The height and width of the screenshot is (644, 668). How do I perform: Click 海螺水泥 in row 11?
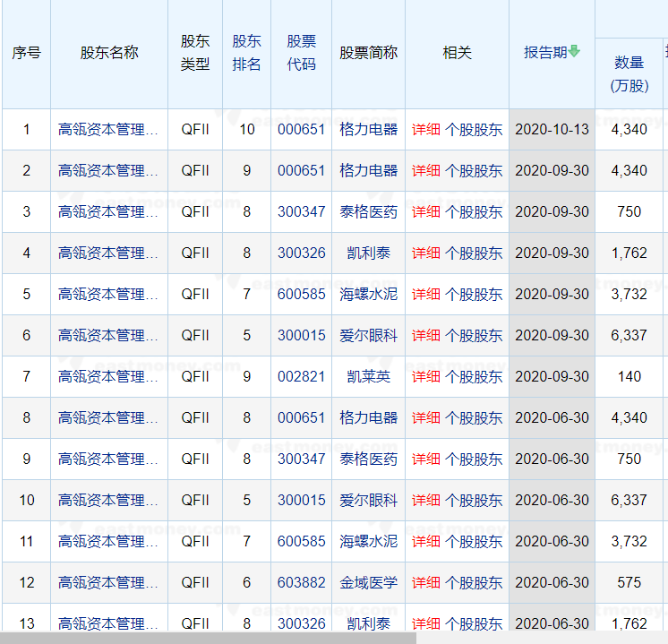click(x=368, y=541)
